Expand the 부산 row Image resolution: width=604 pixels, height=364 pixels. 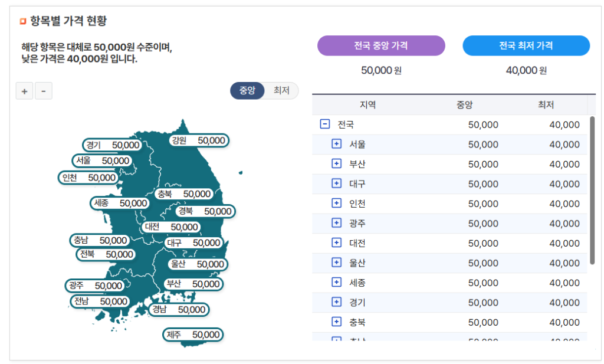tap(337, 163)
